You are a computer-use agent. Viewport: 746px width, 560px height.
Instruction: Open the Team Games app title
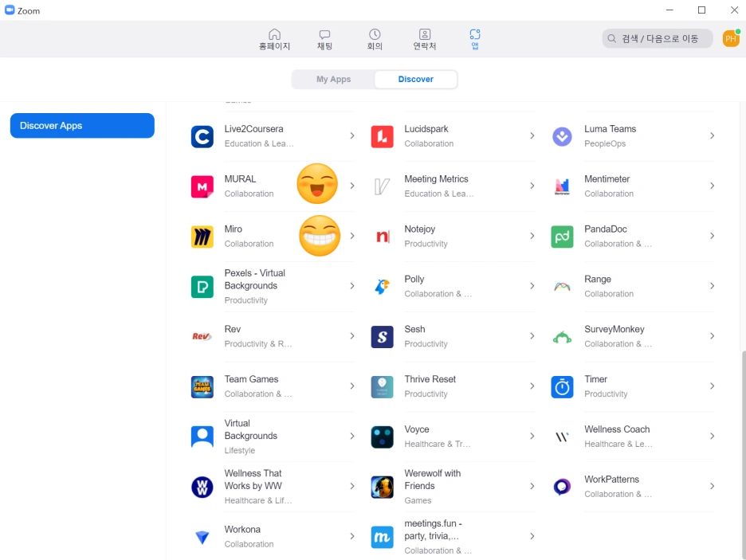pos(251,379)
